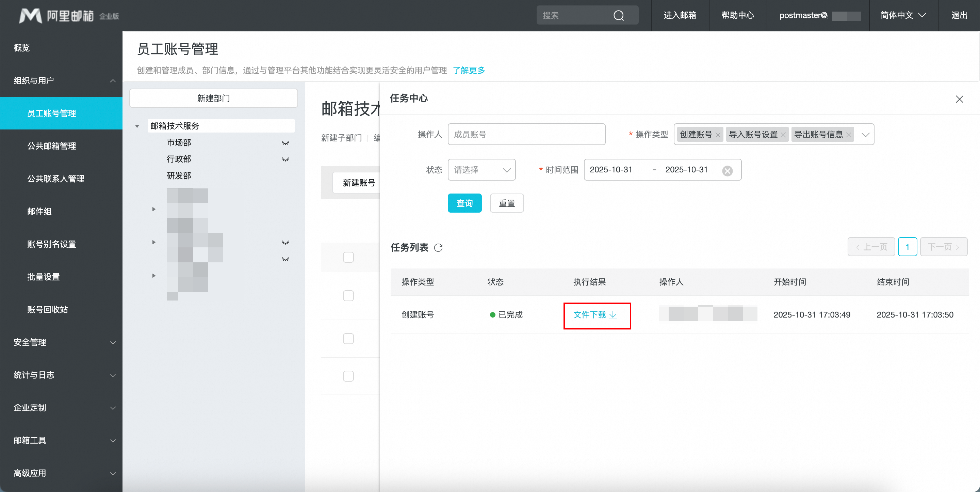This screenshot has width=980, height=492.
Task: Go to 账号回收站 menu item
Action: [48, 309]
